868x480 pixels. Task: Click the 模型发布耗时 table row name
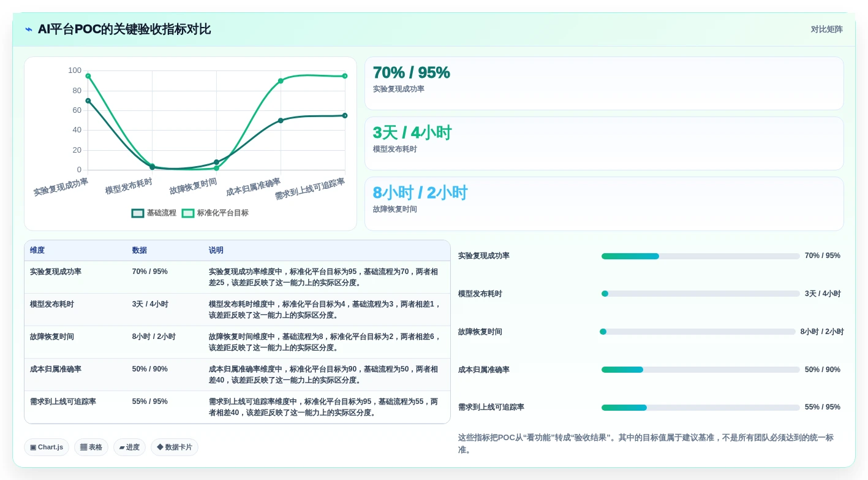coord(52,304)
